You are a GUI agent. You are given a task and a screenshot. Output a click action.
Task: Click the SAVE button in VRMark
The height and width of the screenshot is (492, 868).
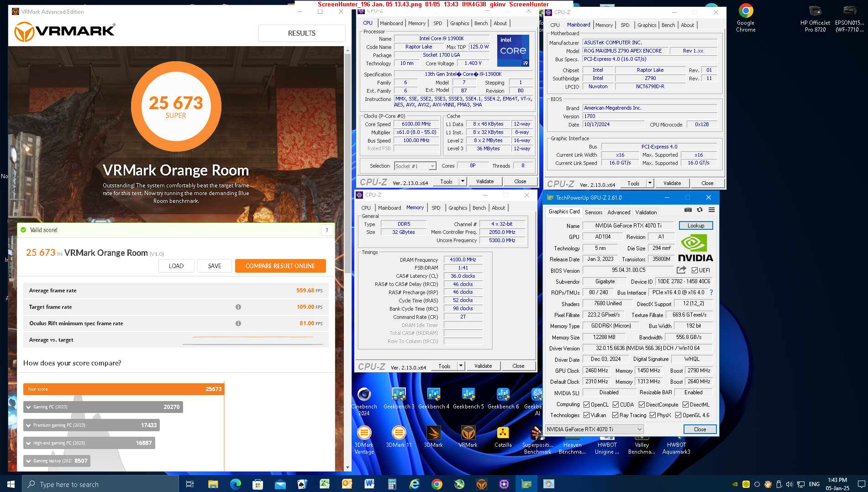click(x=215, y=266)
